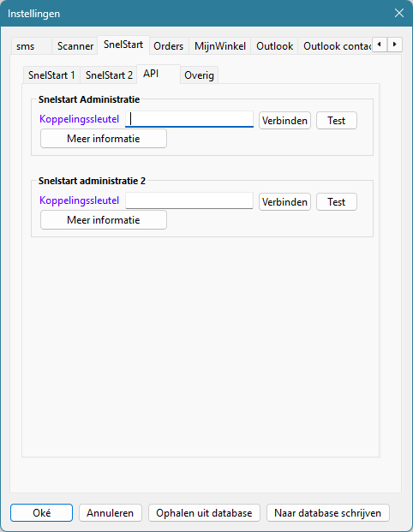Click Ophalen uit database button
The image size is (413, 532).
pos(204,512)
